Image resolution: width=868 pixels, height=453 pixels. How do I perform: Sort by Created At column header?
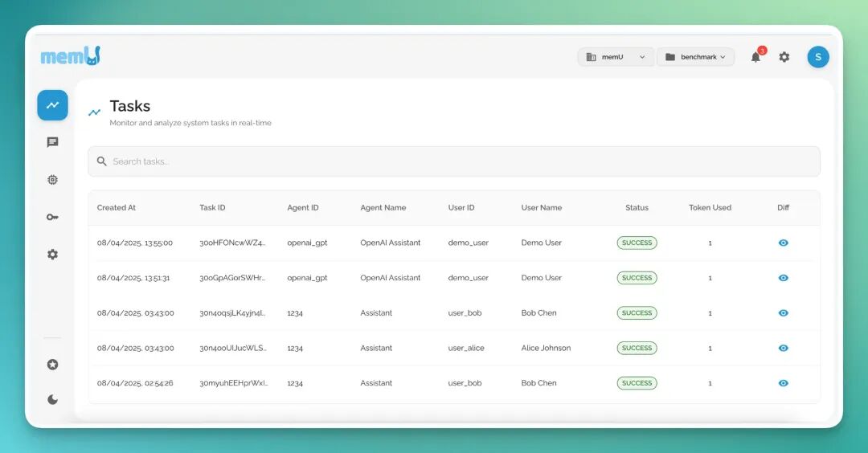point(117,207)
